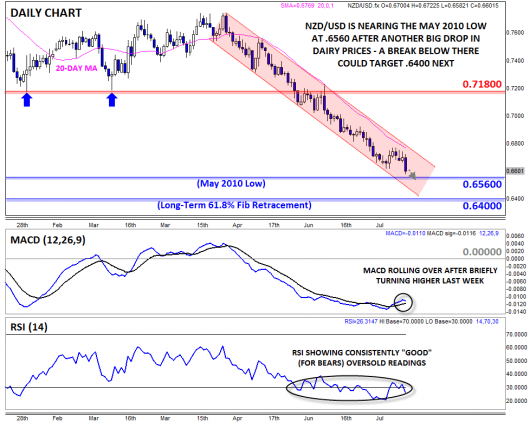530x423 pixels.
Task: Select the MACD=-0.0110 signal readout
Action: [x=442, y=233]
